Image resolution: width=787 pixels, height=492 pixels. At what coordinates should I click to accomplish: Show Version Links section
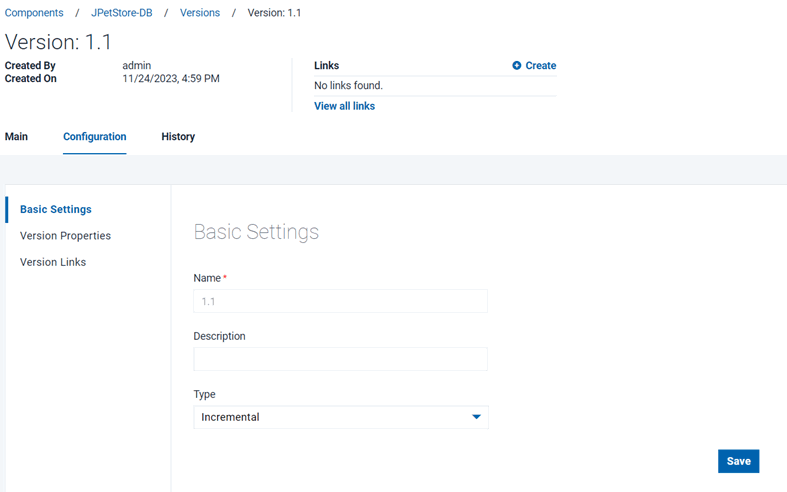pos(53,262)
